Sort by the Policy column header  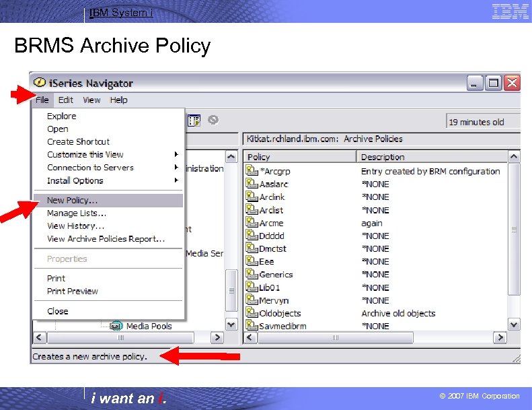click(300, 157)
